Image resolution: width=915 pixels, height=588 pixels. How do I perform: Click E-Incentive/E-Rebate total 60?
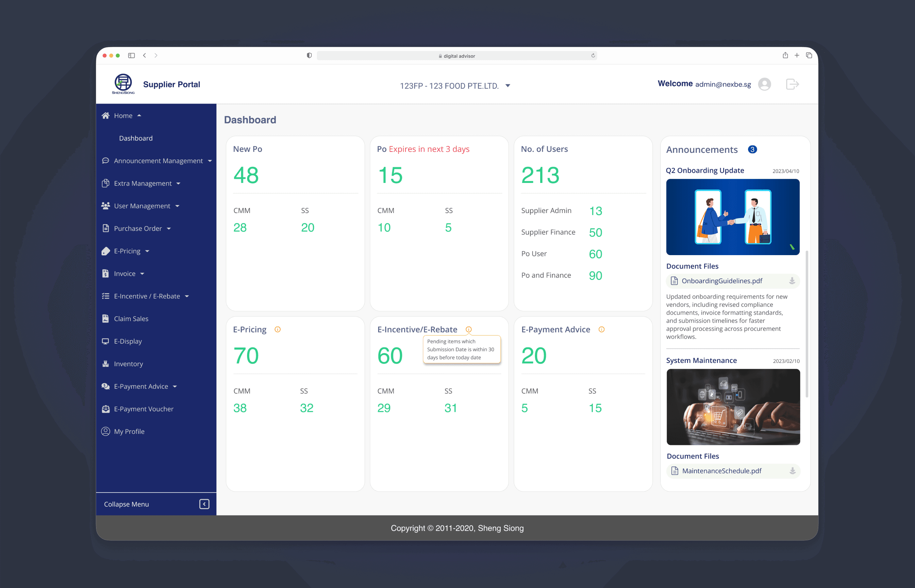click(390, 356)
